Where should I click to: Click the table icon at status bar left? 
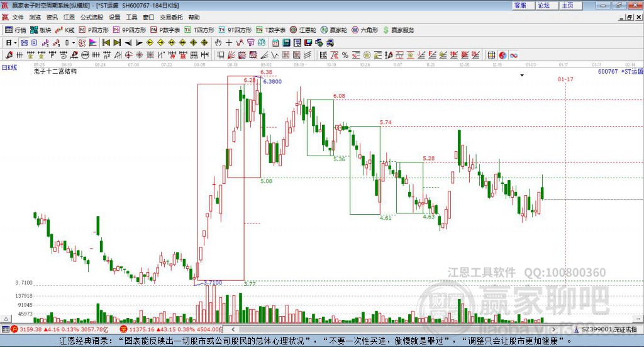(x=5, y=329)
